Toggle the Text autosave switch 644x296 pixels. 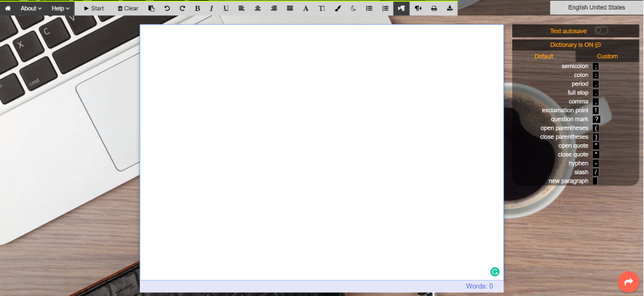coord(601,31)
